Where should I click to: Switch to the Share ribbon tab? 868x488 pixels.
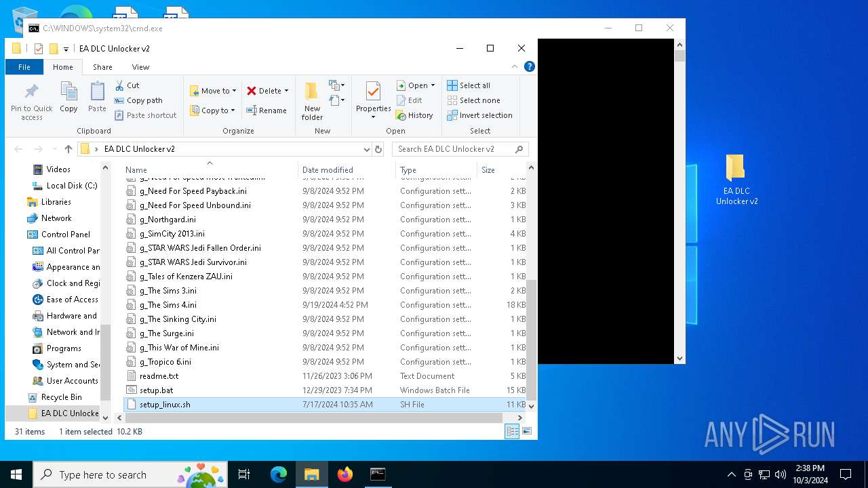102,67
